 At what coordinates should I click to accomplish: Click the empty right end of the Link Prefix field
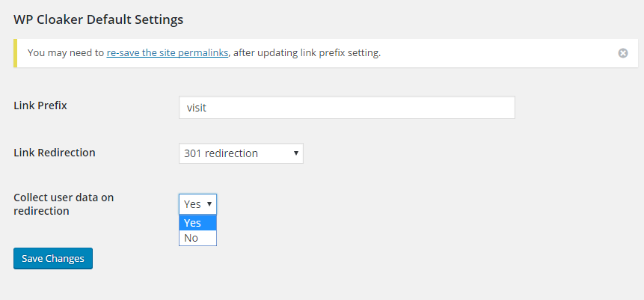pos(486,108)
